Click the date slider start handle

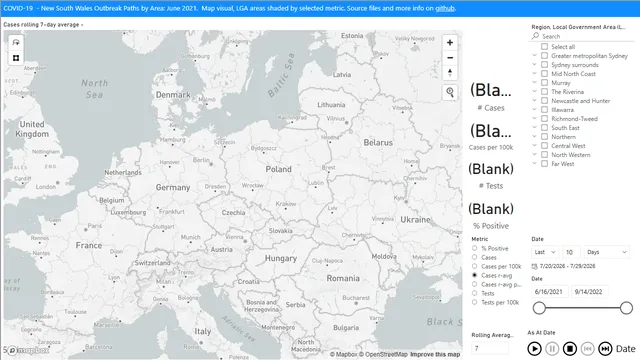tap(539, 308)
